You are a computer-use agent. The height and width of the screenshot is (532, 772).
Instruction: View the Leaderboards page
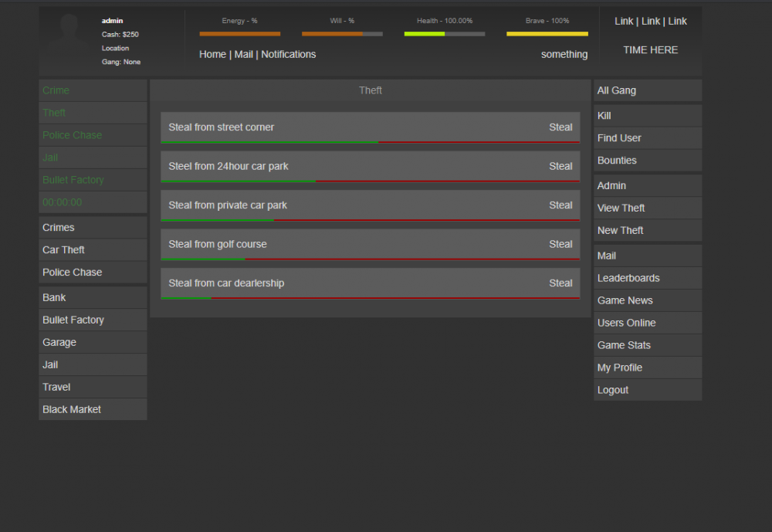628,279
